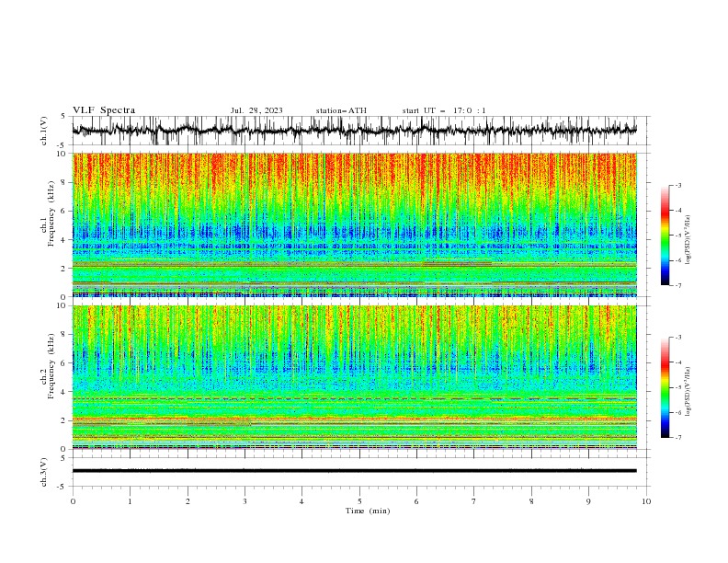Screen dimensions: 728x563
Task: Click the time axis tick label "1"
Action: [x=130, y=501]
